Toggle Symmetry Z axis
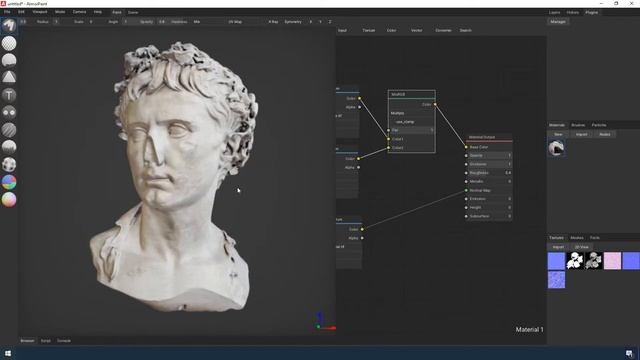Image resolution: width=640 pixels, height=360 pixels. click(330, 22)
